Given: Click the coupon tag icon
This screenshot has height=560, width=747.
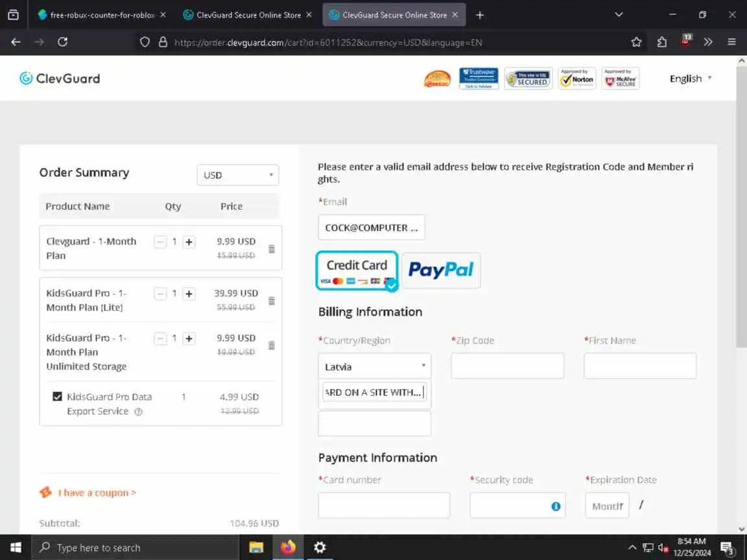Looking at the screenshot, I should 46,493.
